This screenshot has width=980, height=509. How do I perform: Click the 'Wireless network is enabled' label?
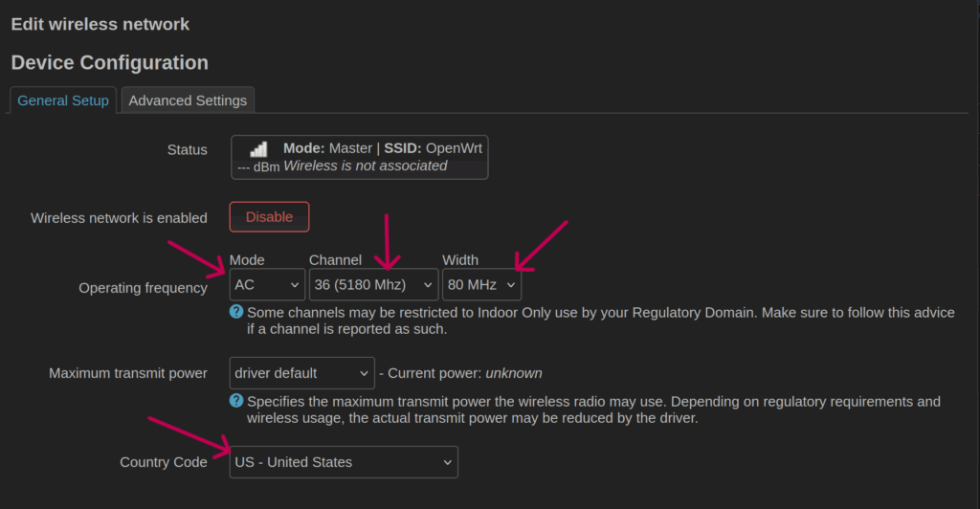coord(119,218)
